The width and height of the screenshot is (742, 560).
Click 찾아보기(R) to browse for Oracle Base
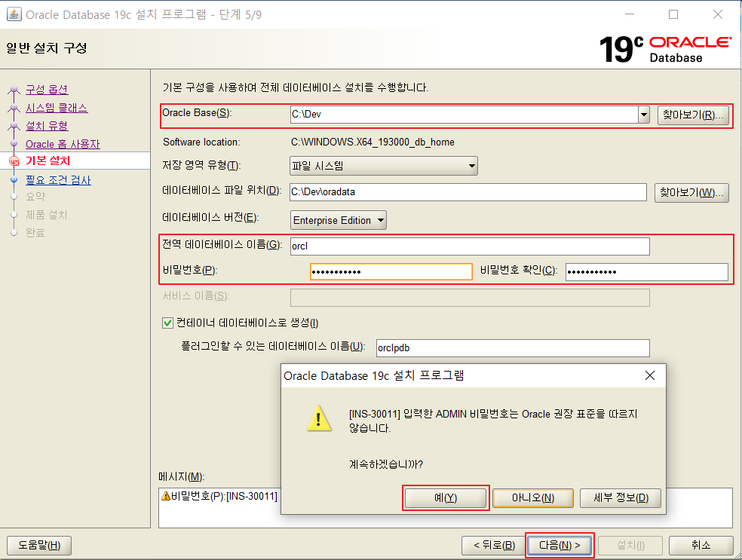pyautogui.click(x=693, y=115)
